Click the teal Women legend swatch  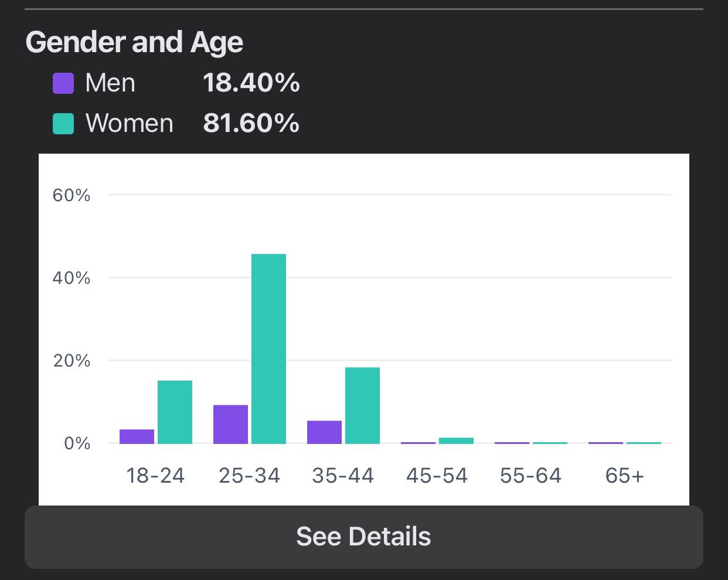coord(63,124)
